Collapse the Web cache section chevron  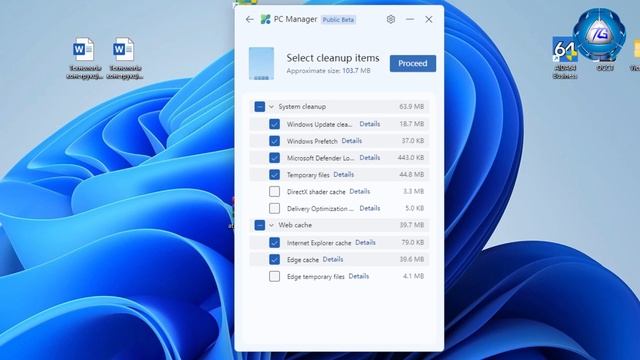click(271, 225)
